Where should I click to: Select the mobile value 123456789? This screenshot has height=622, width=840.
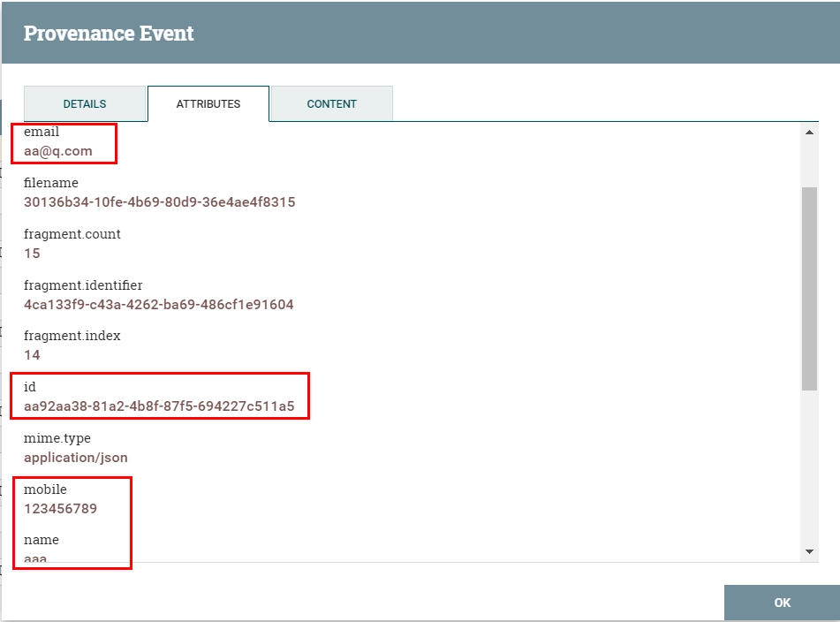[61, 508]
